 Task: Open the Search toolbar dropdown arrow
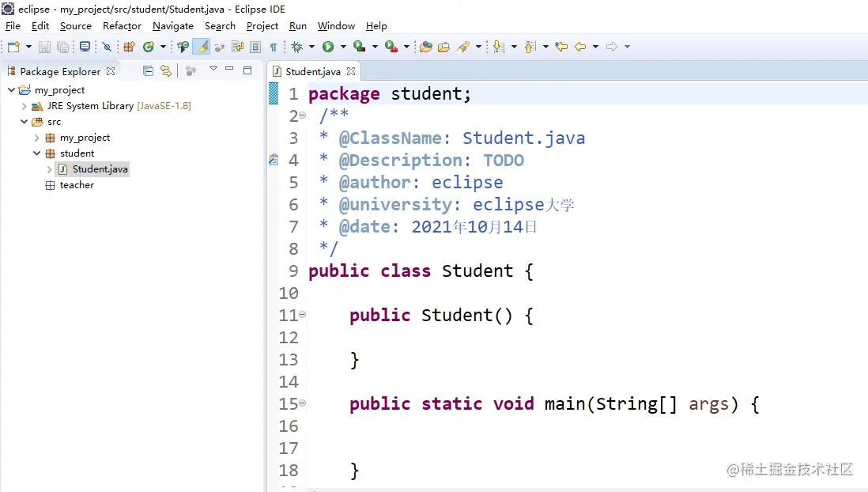[x=478, y=47]
